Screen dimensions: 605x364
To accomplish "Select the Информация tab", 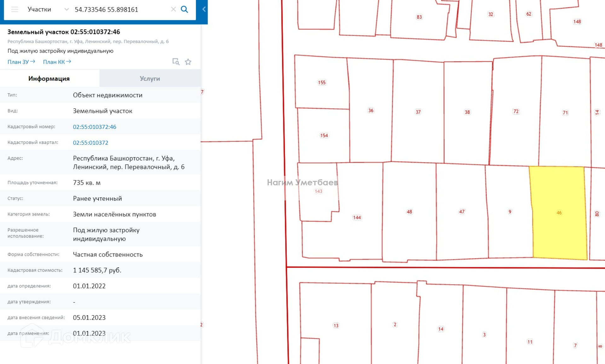I will click(x=49, y=78).
